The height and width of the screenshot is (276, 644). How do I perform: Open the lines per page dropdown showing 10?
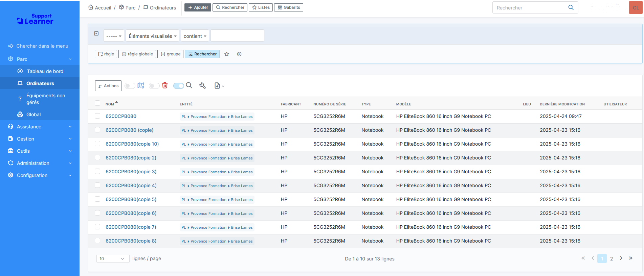(x=113, y=259)
